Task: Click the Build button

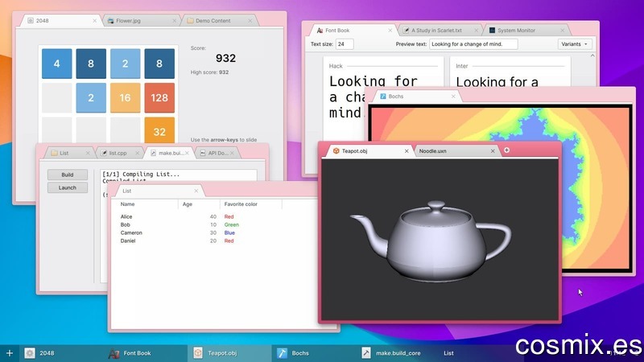Action: click(68, 175)
